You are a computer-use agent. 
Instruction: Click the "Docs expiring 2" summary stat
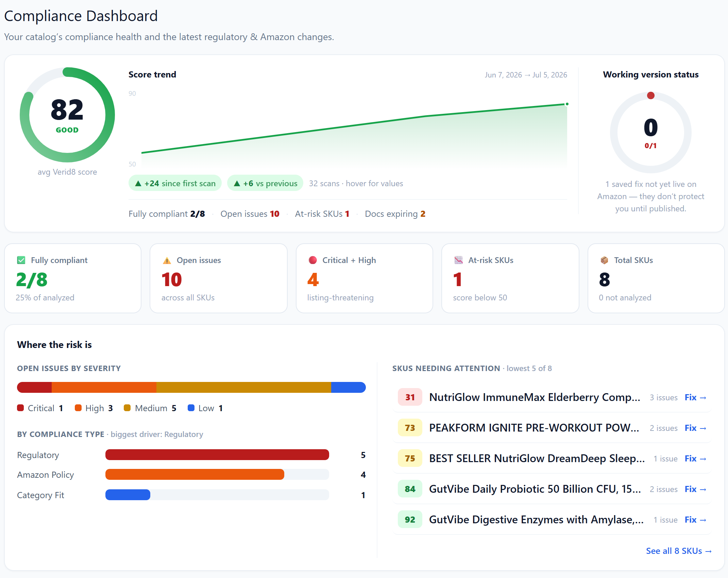[x=395, y=214]
